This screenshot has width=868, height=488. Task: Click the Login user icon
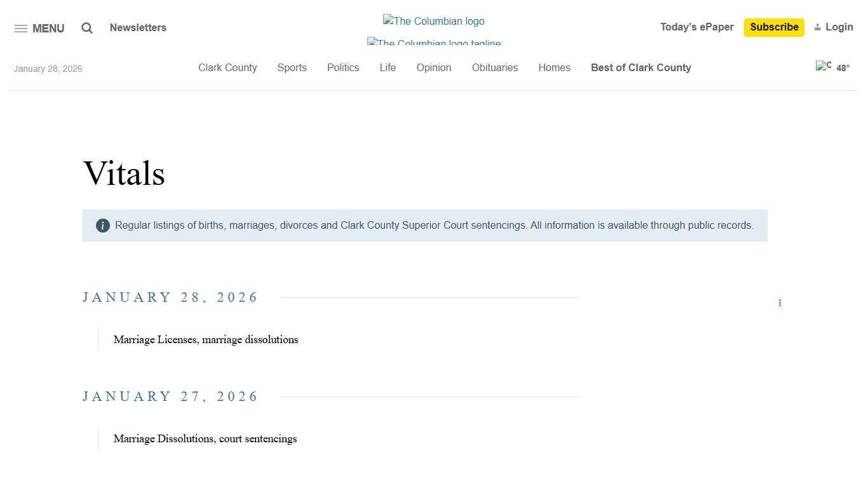click(818, 27)
